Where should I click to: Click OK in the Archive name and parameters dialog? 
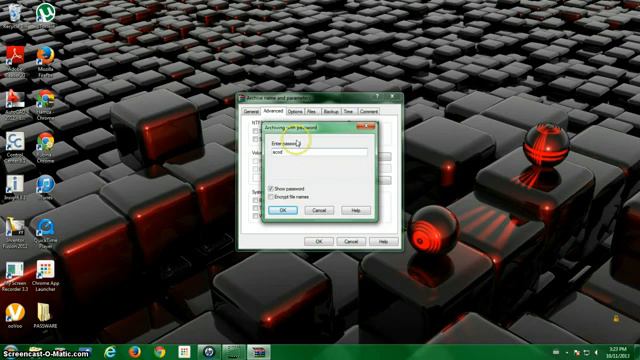(319, 242)
